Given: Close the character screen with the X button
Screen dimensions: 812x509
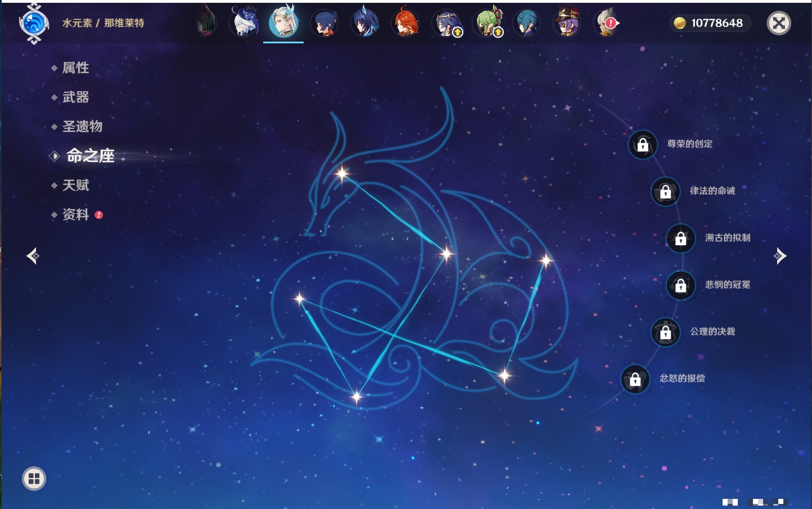Looking at the screenshot, I should coord(779,23).
